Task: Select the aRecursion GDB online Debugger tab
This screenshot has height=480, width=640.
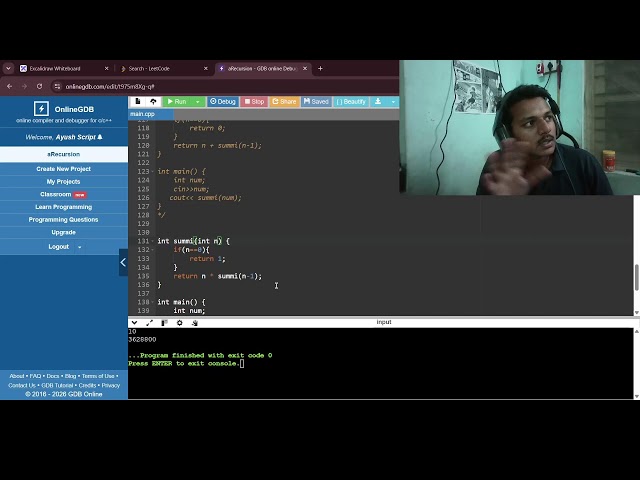Action: click(x=259, y=69)
